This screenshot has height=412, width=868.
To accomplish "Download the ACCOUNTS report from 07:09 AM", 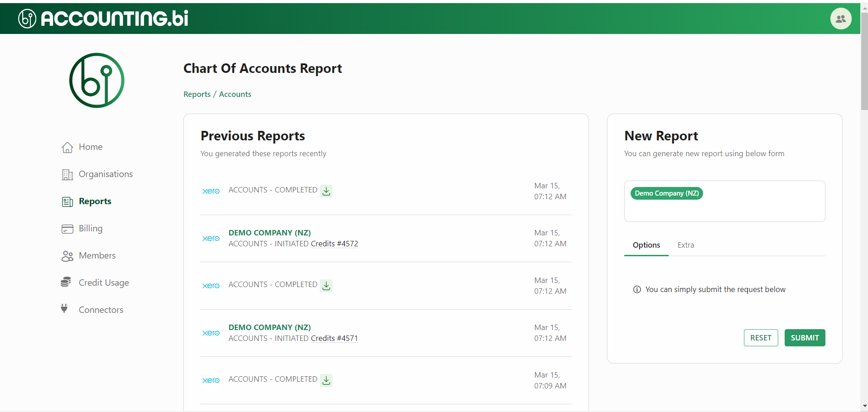I will point(326,380).
